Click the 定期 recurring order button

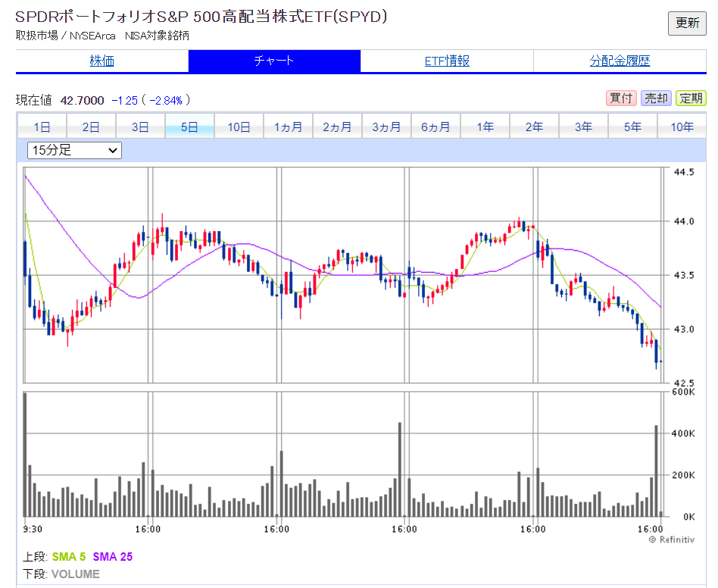691,98
